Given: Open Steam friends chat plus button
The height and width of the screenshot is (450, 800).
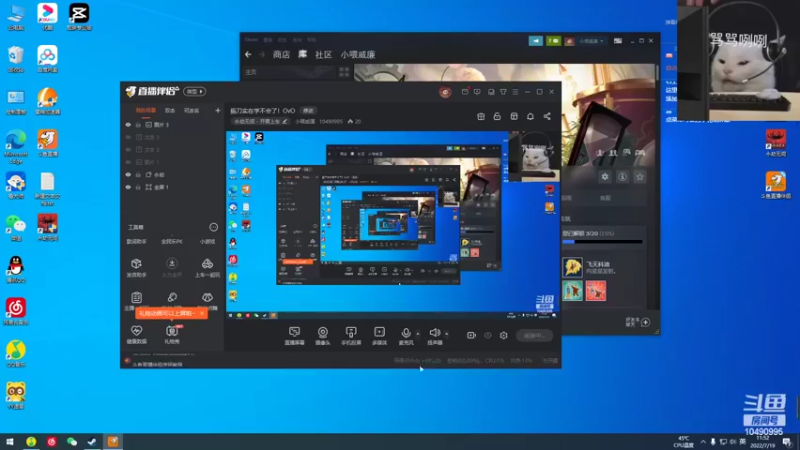Looking at the screenshot, I should [x=645, y=322].
